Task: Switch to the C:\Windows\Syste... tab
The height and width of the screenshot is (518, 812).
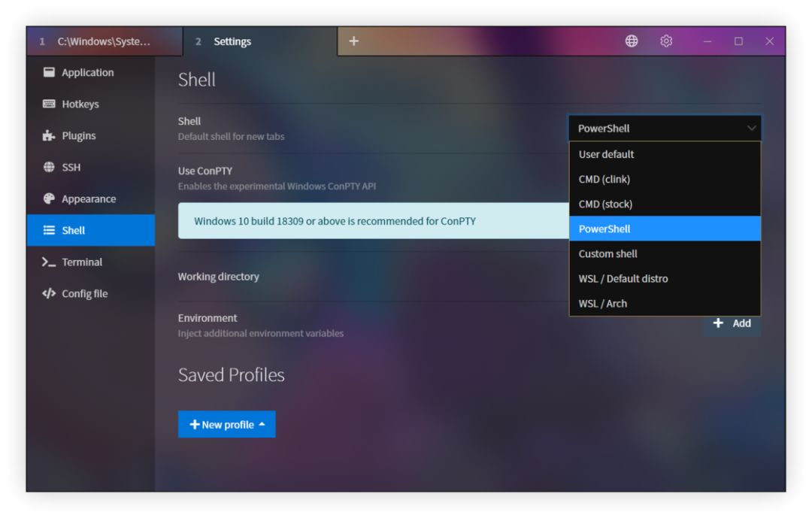Action: tap(105, 41)
